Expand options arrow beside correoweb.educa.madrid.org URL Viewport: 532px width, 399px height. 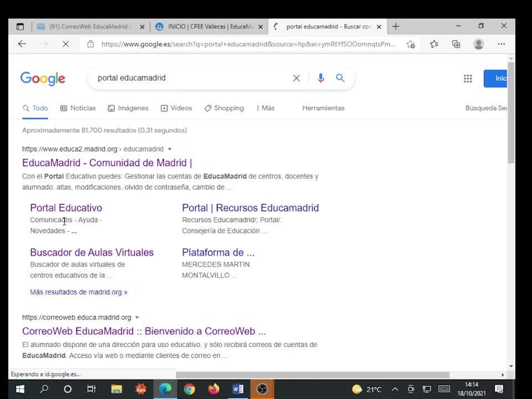(137, 318)
